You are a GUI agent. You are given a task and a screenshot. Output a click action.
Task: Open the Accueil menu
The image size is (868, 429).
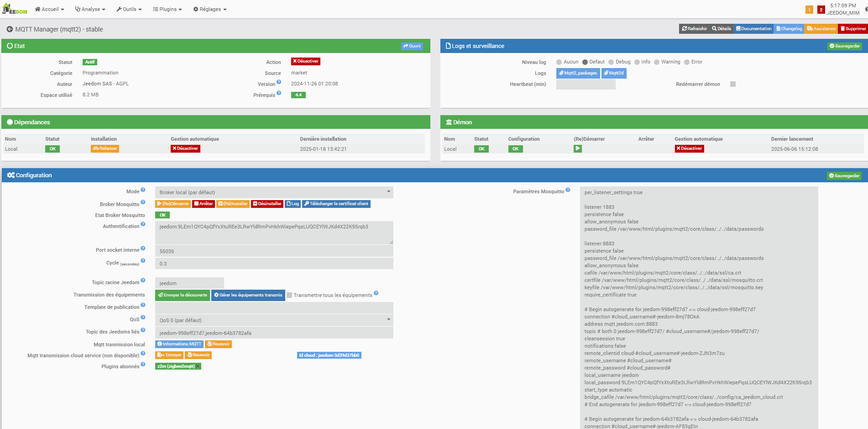tap(49, 9)
